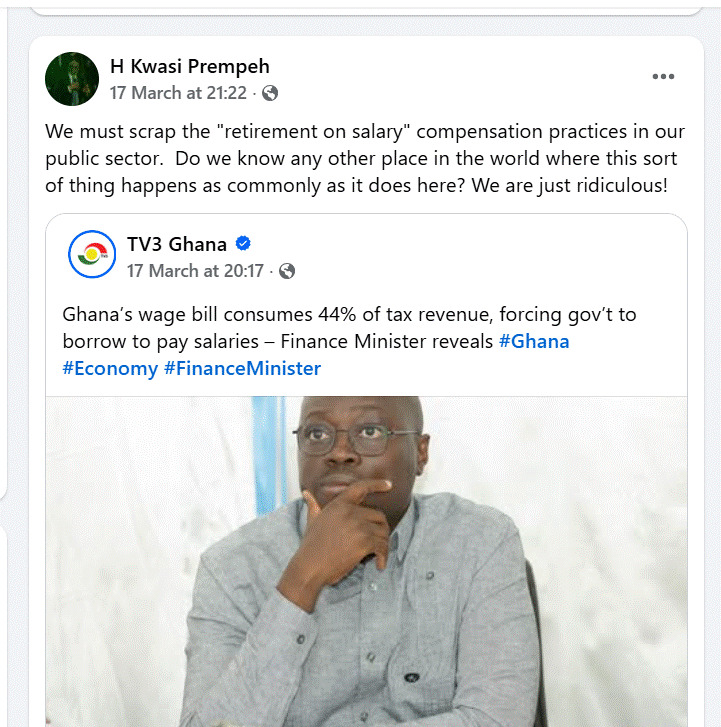721x727 pixels.
Task: Open the 17 March at 21:22 timestamp
Action: pyautogui.click(x=178, y=93)
